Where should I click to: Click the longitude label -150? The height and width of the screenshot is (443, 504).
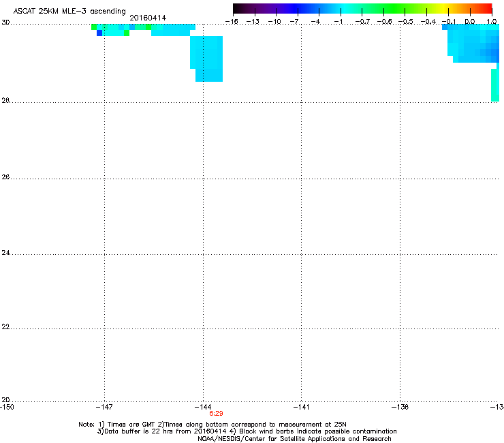tap(7, 407)
